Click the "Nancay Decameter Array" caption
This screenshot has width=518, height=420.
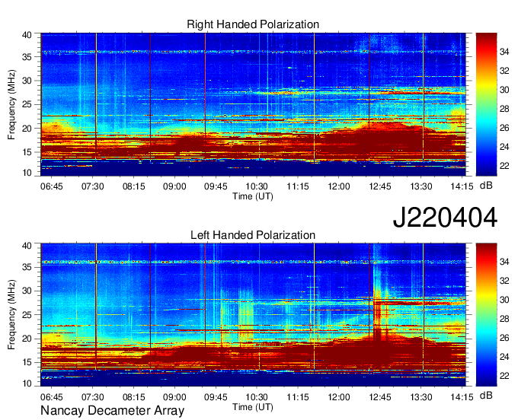pyautogui.click(x=112, y=411)
